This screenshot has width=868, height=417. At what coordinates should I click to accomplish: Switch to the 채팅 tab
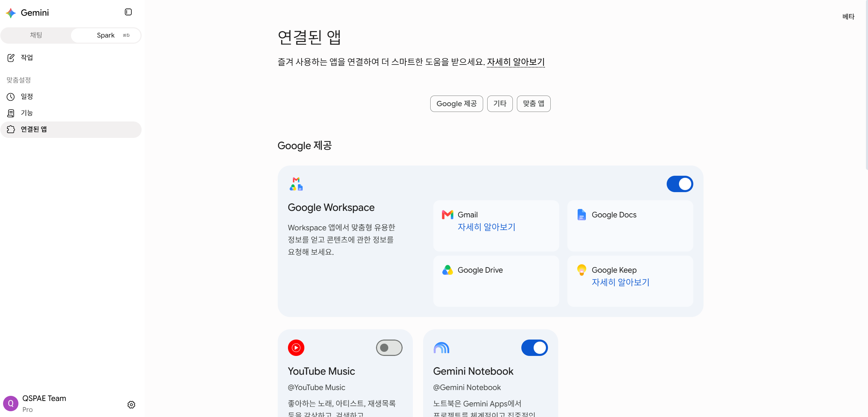point(36,35)
